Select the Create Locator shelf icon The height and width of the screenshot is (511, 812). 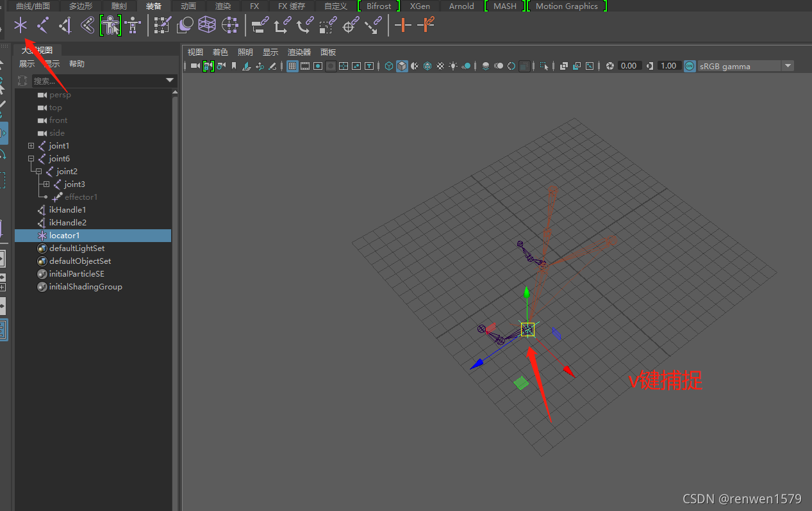pos(21,26)
